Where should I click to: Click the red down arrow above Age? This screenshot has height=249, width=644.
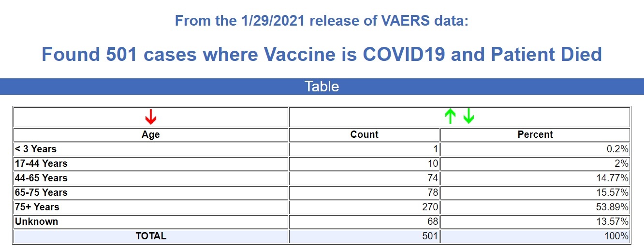click(151, 117)
